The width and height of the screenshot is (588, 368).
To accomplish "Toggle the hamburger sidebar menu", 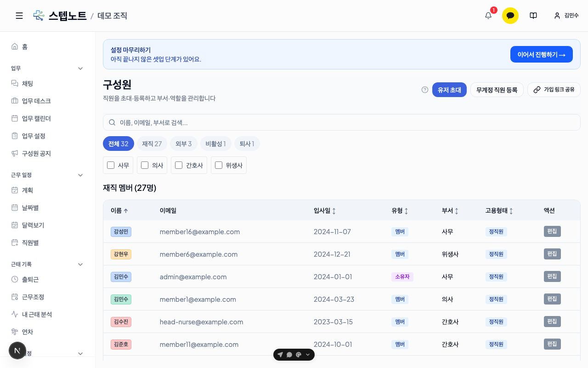I will (19, 16).
